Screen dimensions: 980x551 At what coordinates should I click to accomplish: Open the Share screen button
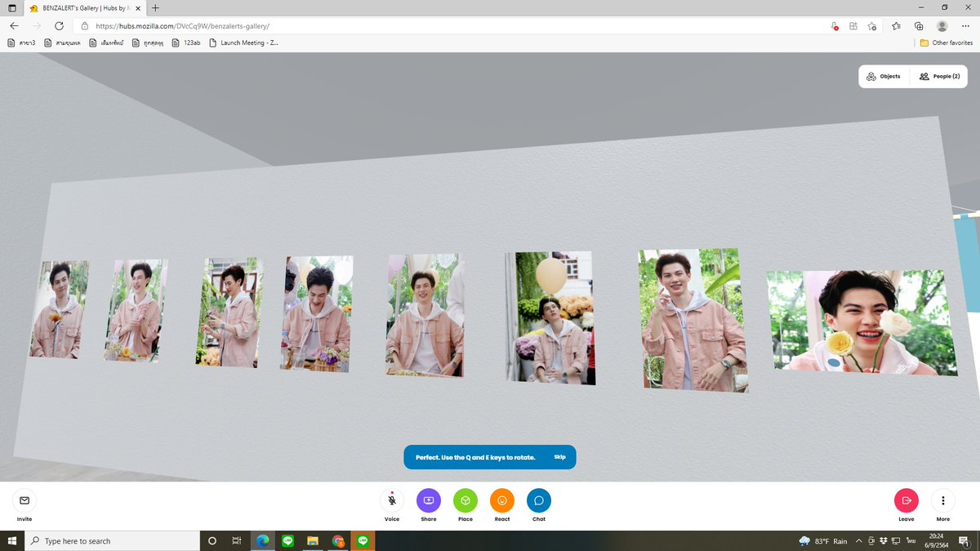(429, 500)
